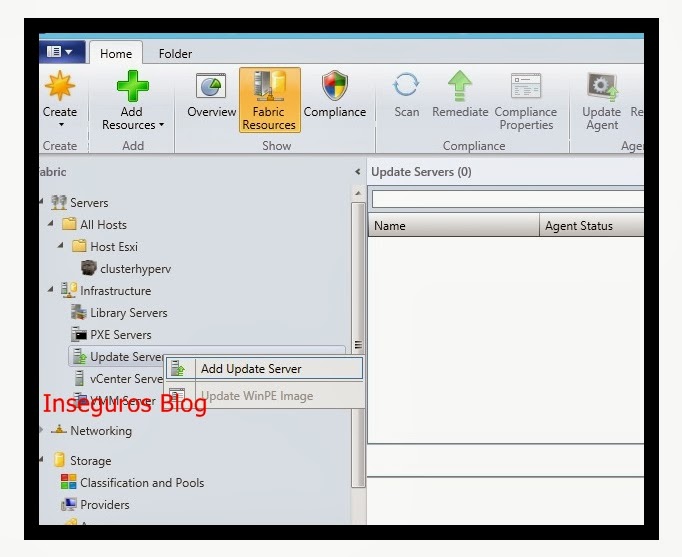Select Library Servers in the tree

click(x=128, y=313)
